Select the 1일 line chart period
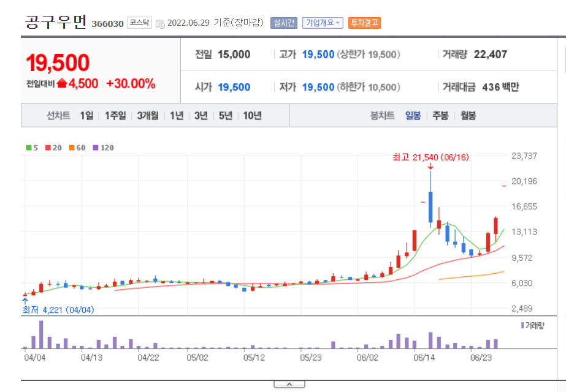566x392 pixels. (86, 116)
